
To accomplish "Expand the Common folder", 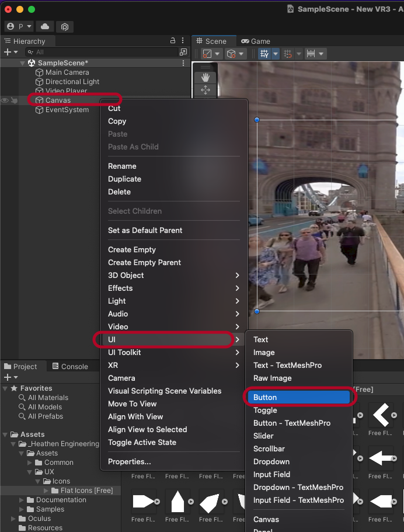I will pyautogui.click(x=30, y=463).
